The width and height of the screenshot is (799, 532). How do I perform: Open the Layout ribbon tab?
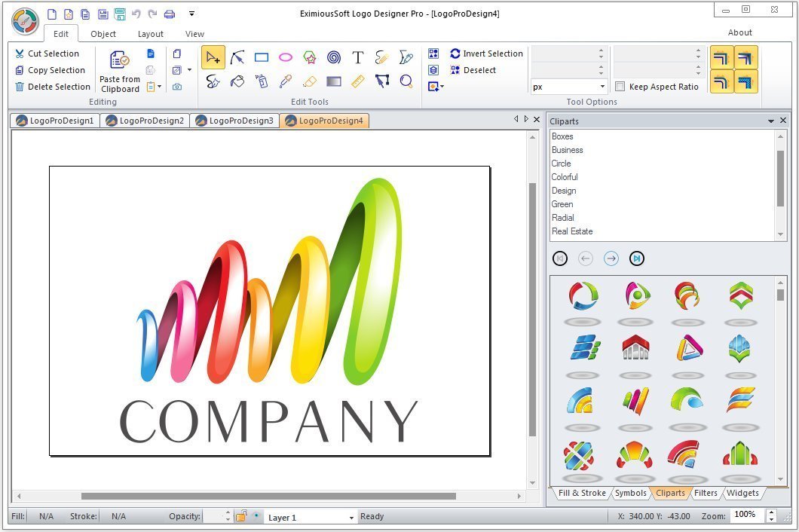click(150, 34)
